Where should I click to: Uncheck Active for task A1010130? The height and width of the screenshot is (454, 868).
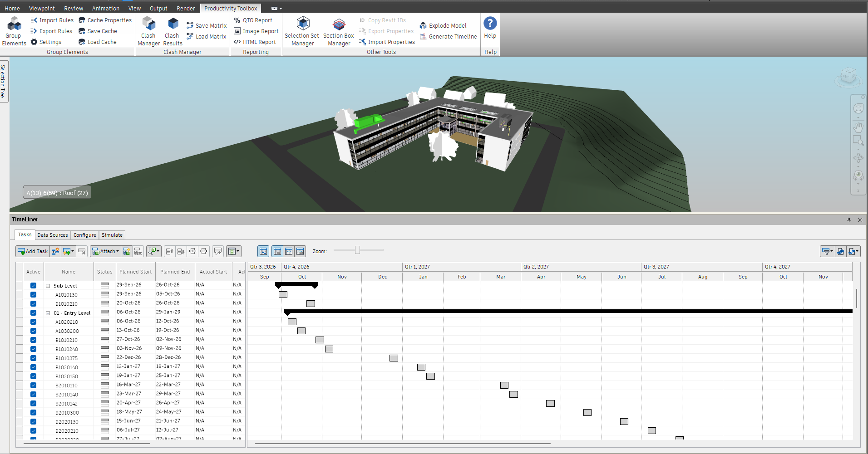point(33,295)
